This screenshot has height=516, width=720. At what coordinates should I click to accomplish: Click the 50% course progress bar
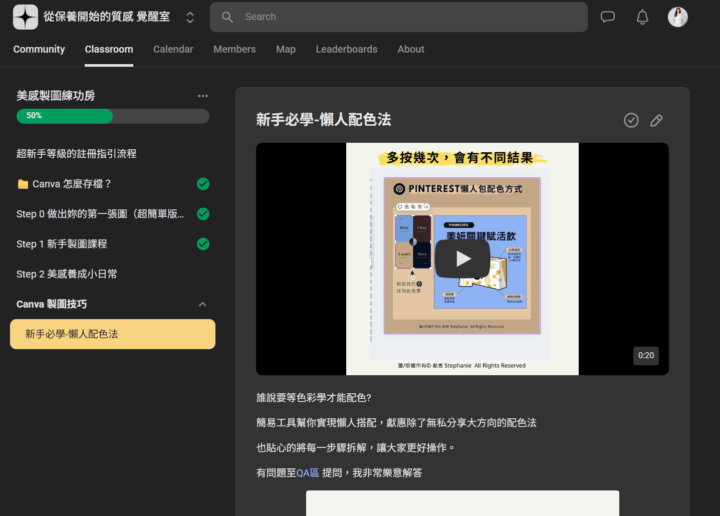[113, 116]
